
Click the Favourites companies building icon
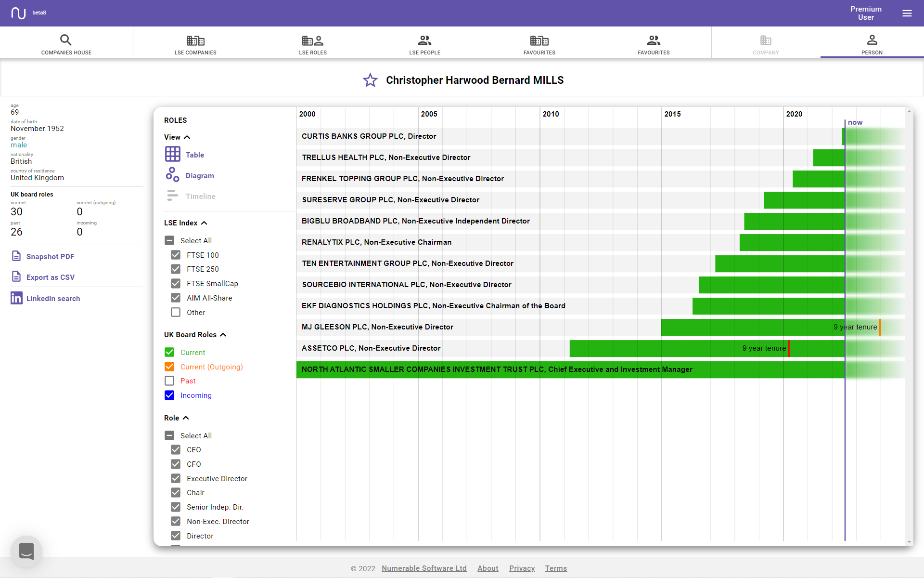point(539,40)
